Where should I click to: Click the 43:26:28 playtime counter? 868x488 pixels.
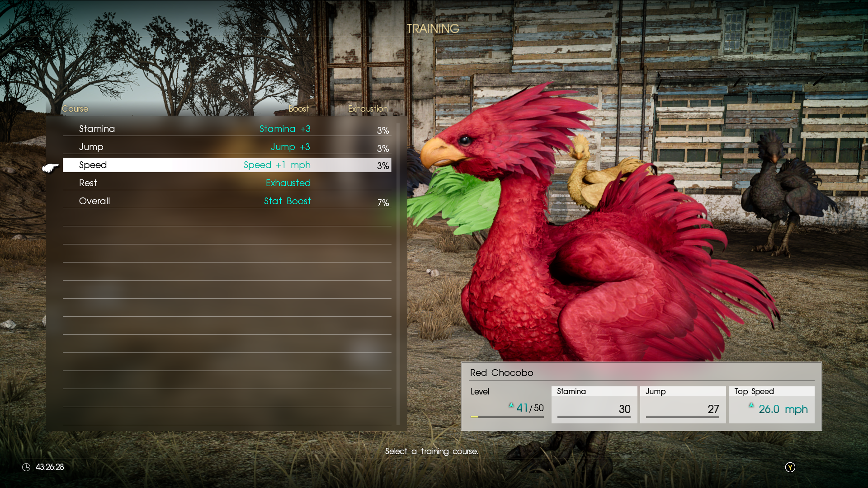pyautogui.click(x=50, y=467)
